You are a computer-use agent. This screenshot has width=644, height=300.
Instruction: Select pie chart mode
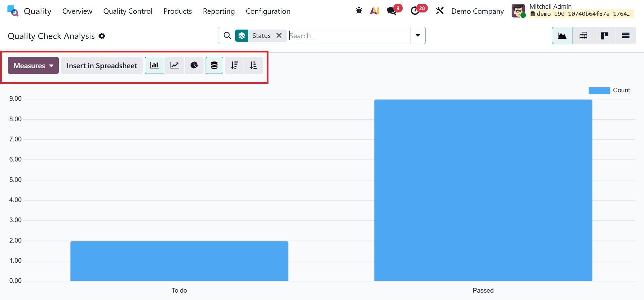tap(194, 65)
